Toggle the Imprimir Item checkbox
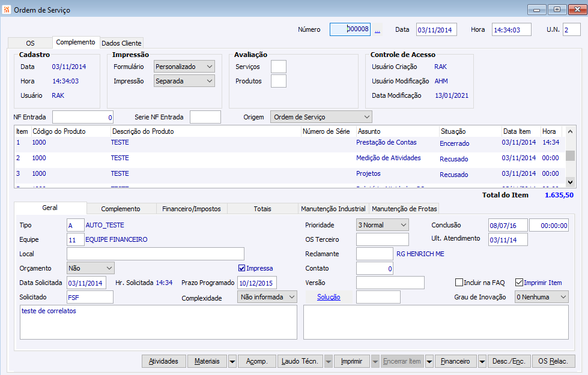Image resolution: width=588 pixels, height=375 pixels. [x=519, y=283]
